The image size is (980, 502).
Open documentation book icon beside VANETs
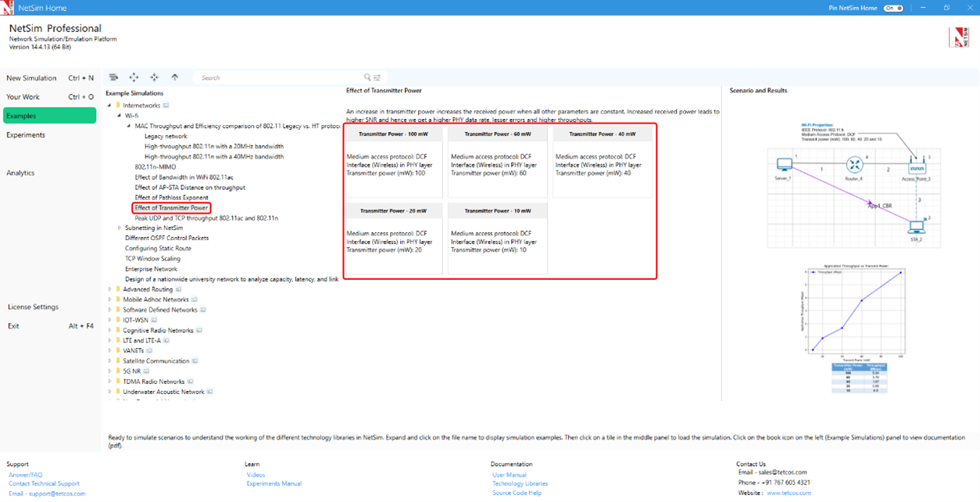(x=150, y=351)
